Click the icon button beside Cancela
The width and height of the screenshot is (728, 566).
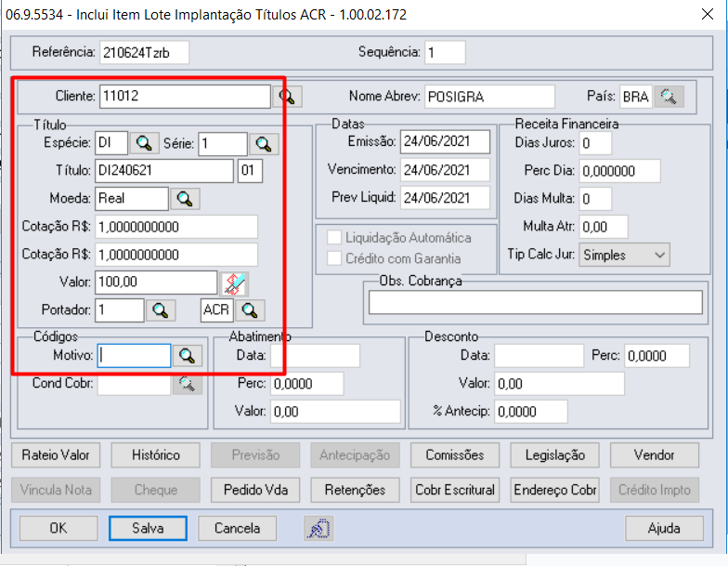coord(319,528)
